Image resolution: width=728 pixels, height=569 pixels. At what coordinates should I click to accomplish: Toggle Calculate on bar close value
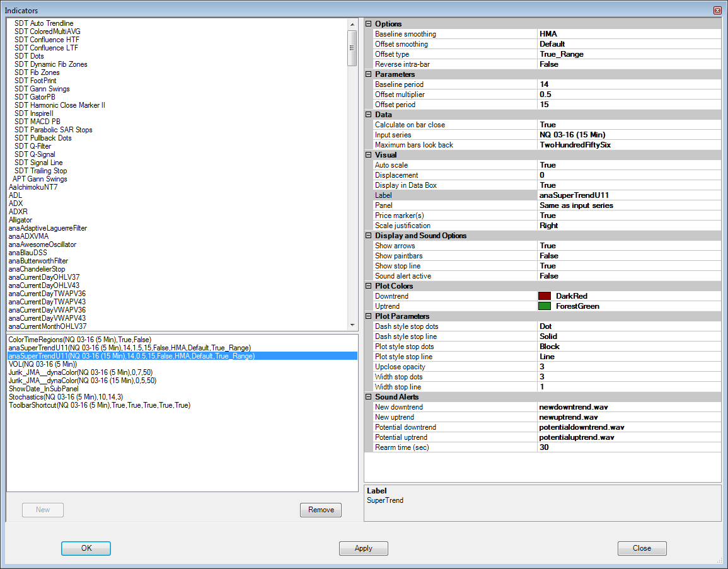[x=629, y=125]
